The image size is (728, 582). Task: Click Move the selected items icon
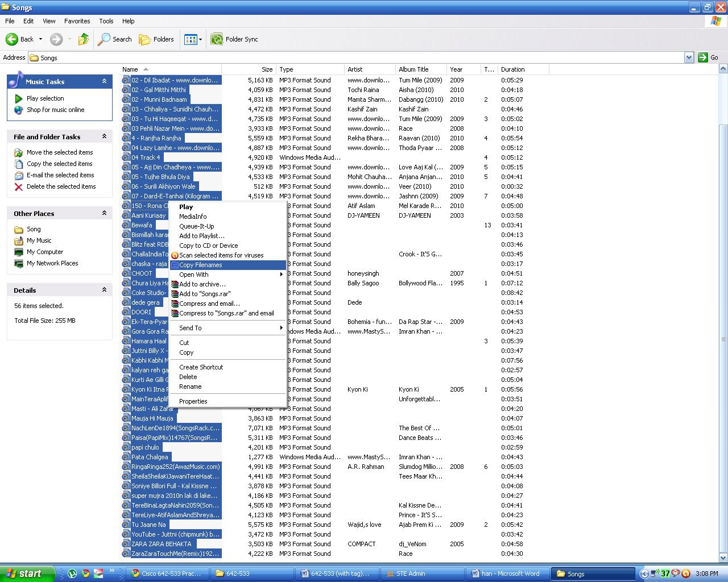point(19,152)
